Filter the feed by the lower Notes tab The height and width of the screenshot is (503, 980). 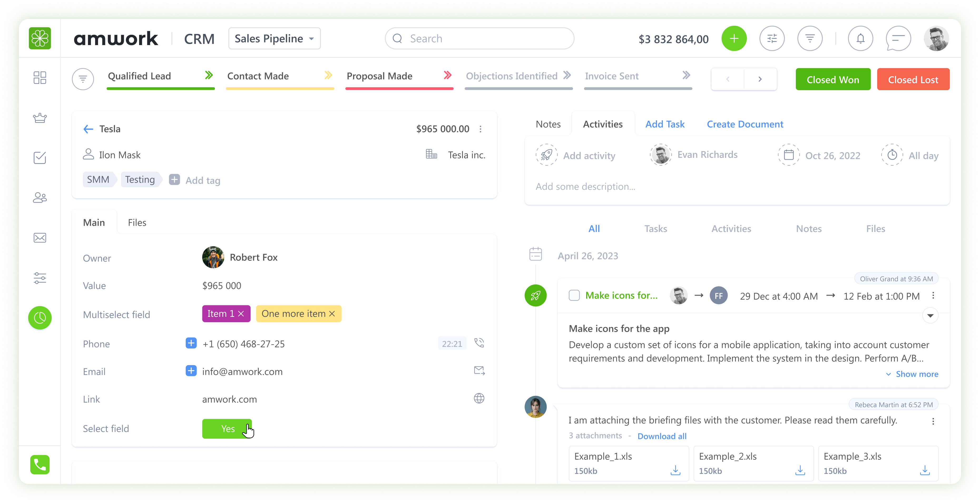(809, 229)
